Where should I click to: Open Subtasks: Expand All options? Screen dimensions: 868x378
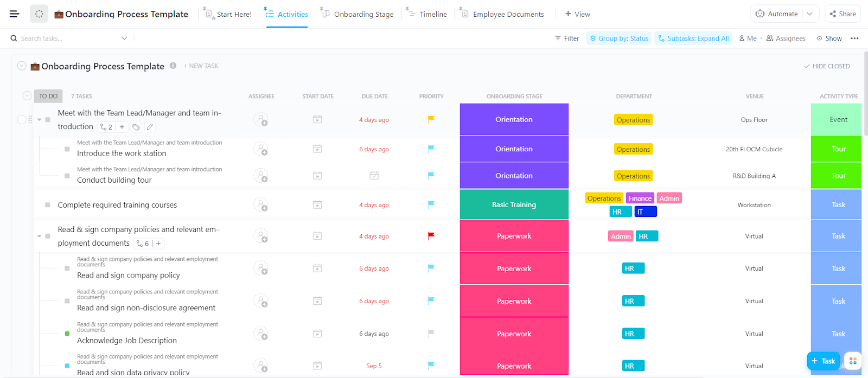693,39
